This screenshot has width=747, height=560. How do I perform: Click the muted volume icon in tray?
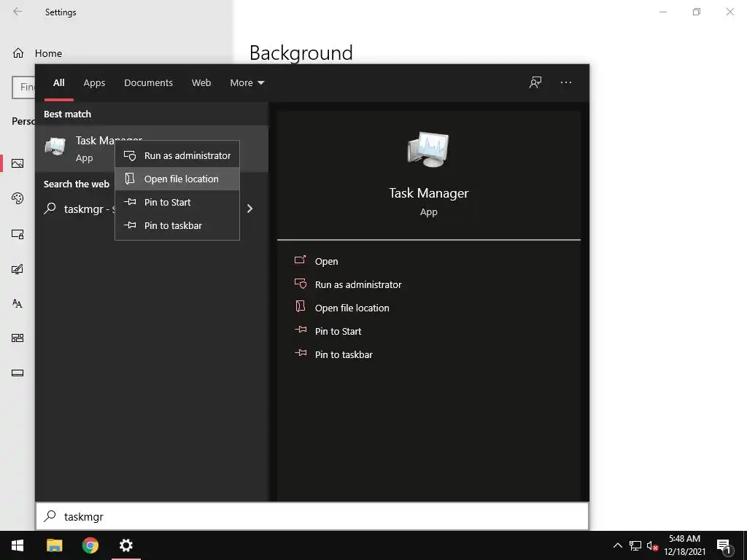click(x=652, y=545)
